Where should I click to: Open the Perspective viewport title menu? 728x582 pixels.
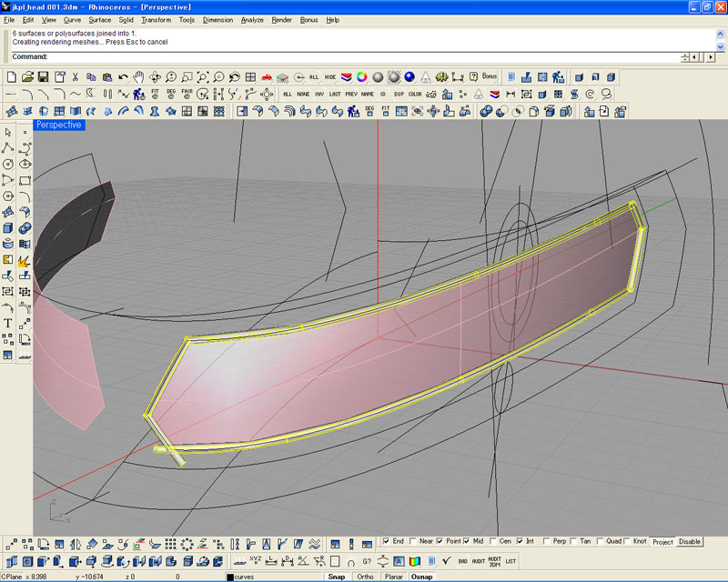59,125
